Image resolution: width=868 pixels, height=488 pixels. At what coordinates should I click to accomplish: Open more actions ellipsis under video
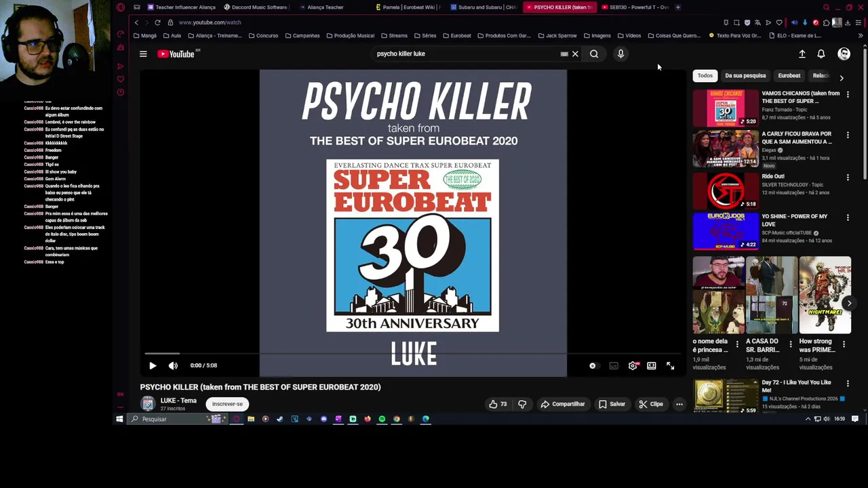(679, 404)
